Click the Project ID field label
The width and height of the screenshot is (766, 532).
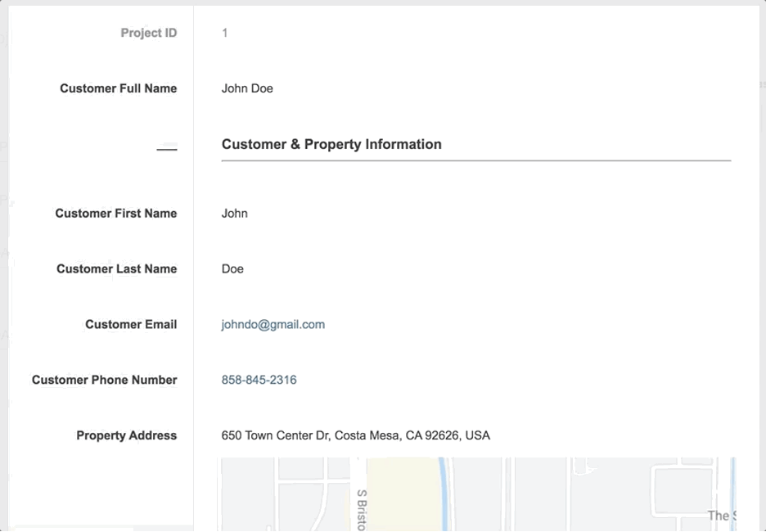point(148,33)
